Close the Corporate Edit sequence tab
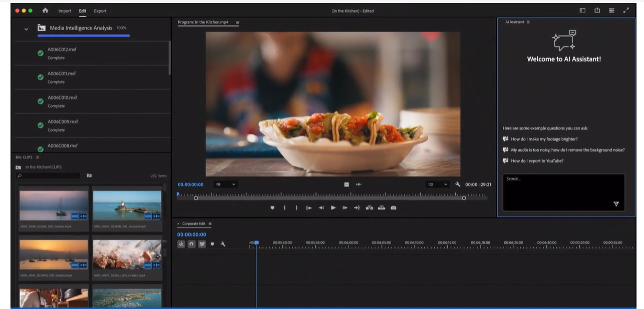 (x=179, y=223)
